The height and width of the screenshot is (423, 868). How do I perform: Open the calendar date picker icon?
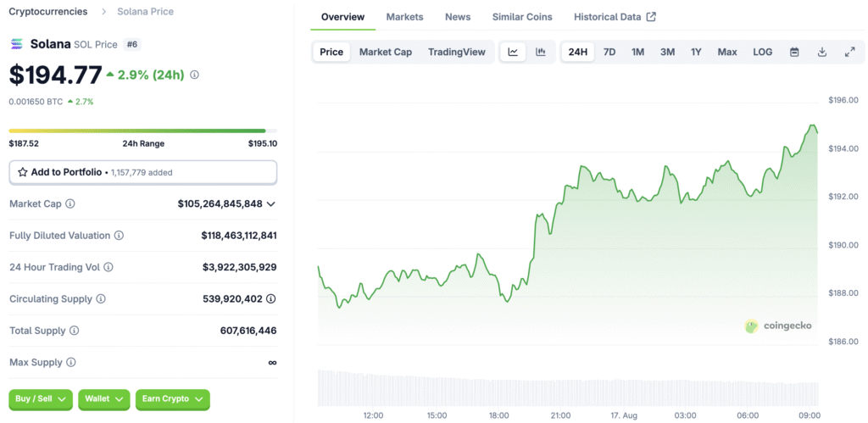click(794, 52)
